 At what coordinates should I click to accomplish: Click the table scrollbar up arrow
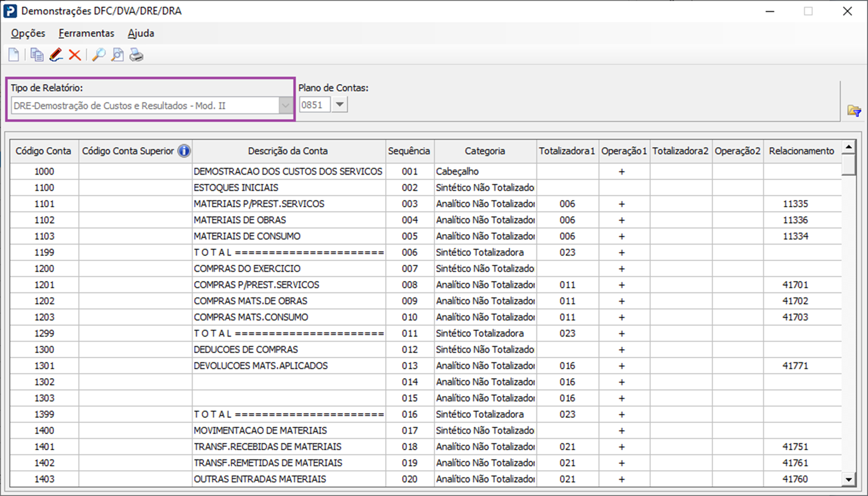[x=848, y=147]
